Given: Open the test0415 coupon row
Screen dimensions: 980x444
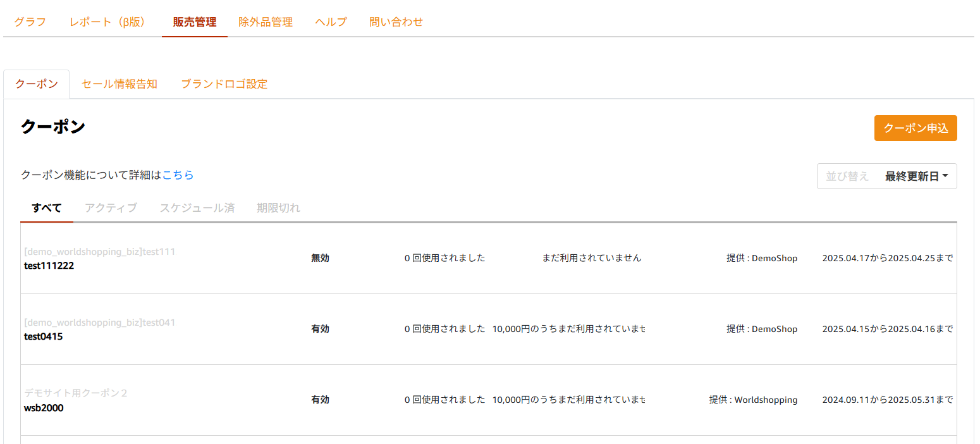Looking at the screenshot, I should point(44,336).
